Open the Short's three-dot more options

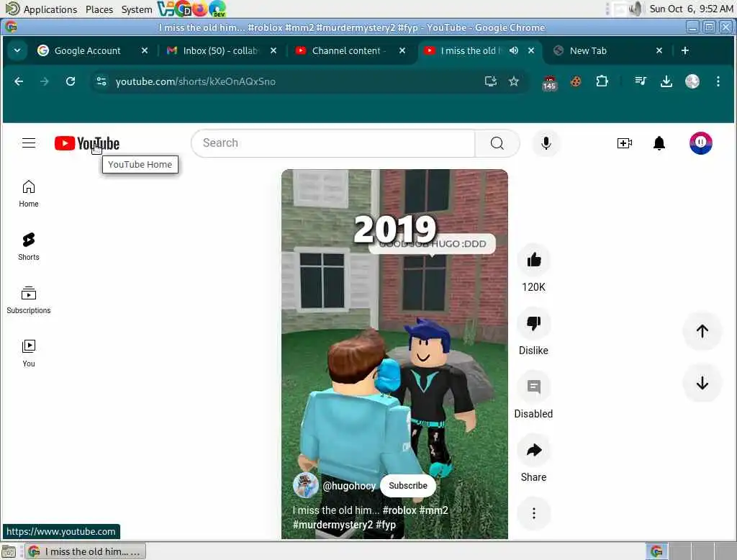pos(533,513)
